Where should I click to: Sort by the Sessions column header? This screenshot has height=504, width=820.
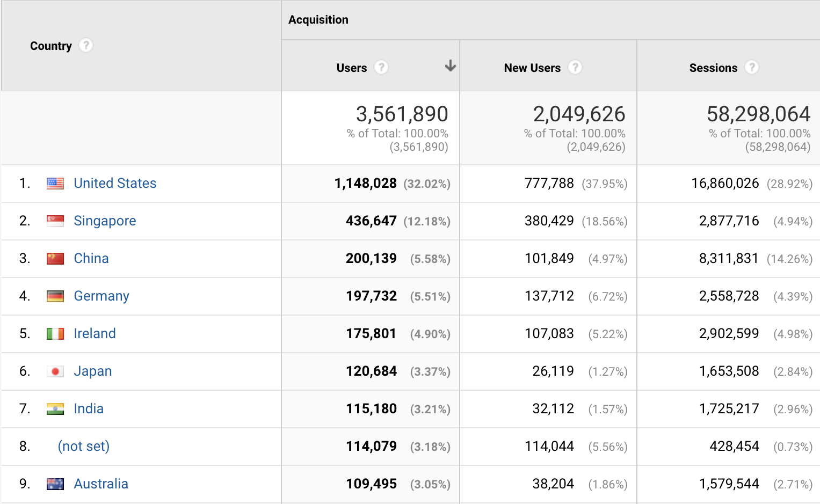tap(713, 68)
